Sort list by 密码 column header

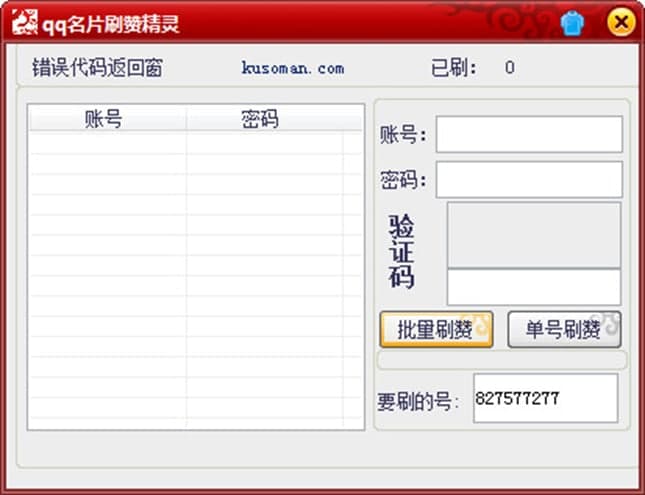[264, 119]
